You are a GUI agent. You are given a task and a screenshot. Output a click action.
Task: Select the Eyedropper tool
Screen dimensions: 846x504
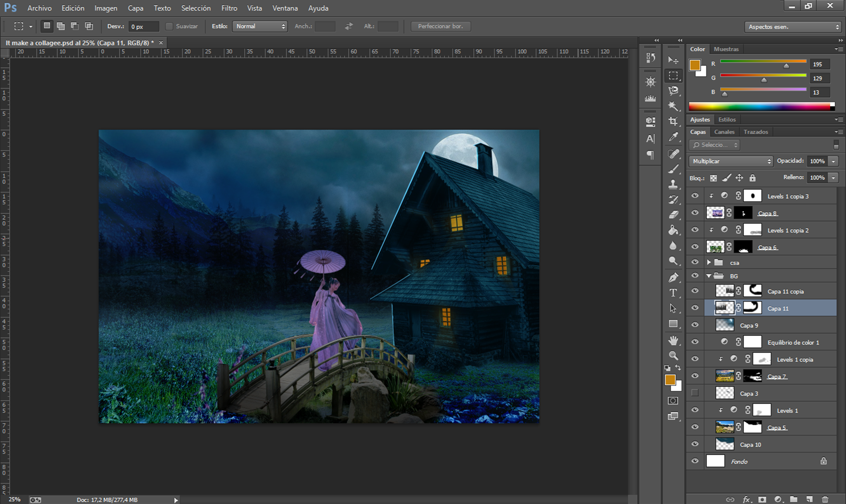pos(673,137)
